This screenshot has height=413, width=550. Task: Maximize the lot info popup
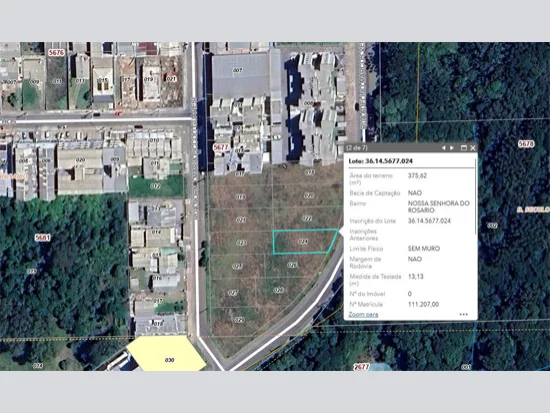click(463, 148)
